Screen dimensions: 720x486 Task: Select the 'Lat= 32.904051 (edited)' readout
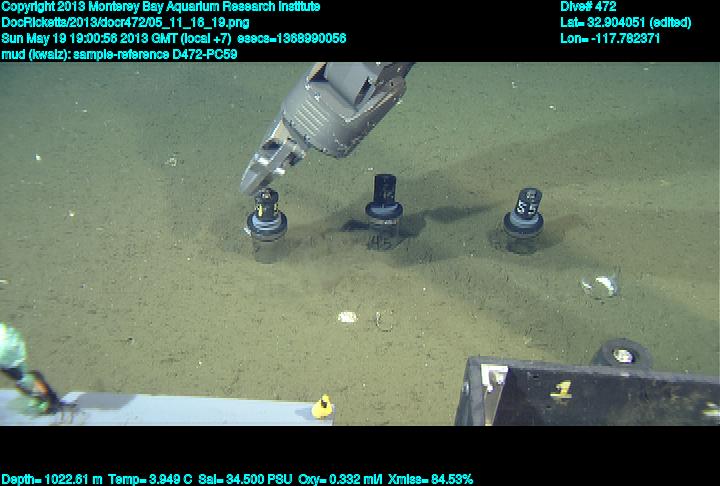(x=625, y=23)
